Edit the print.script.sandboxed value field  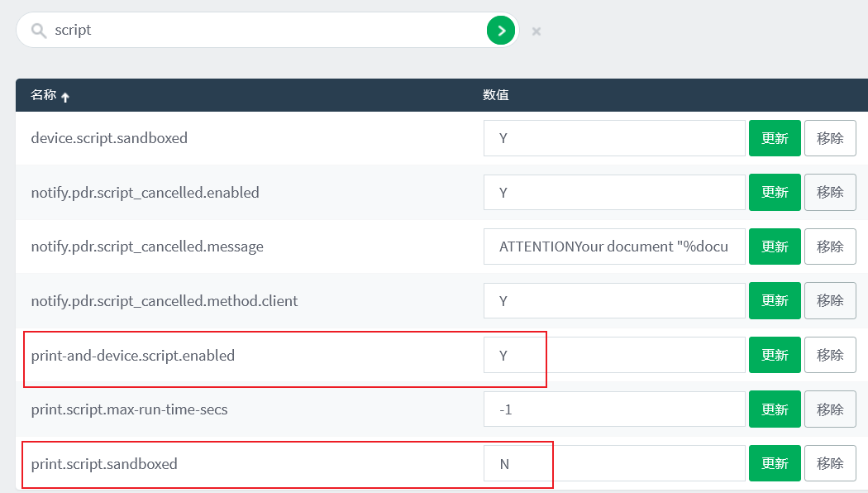(614, 464)
